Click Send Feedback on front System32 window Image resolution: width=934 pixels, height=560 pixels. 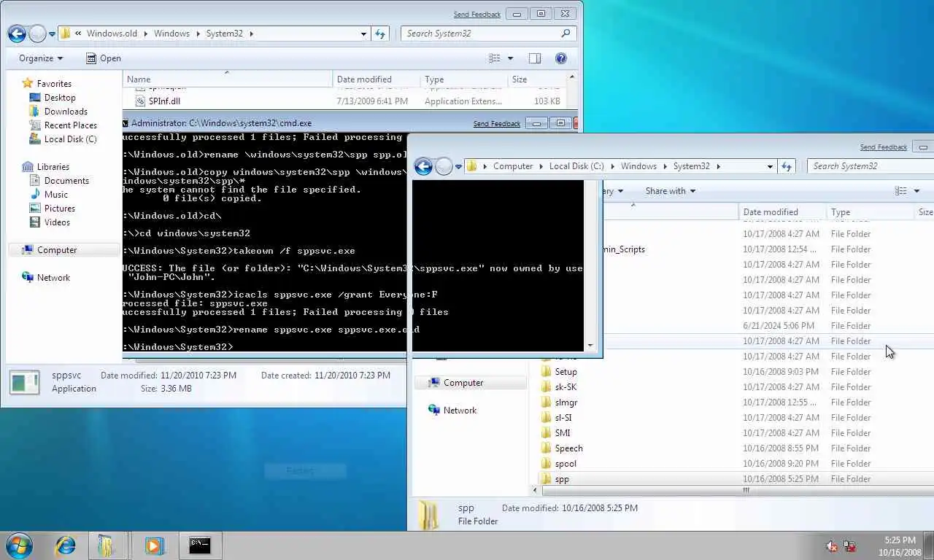pos(884,147)
